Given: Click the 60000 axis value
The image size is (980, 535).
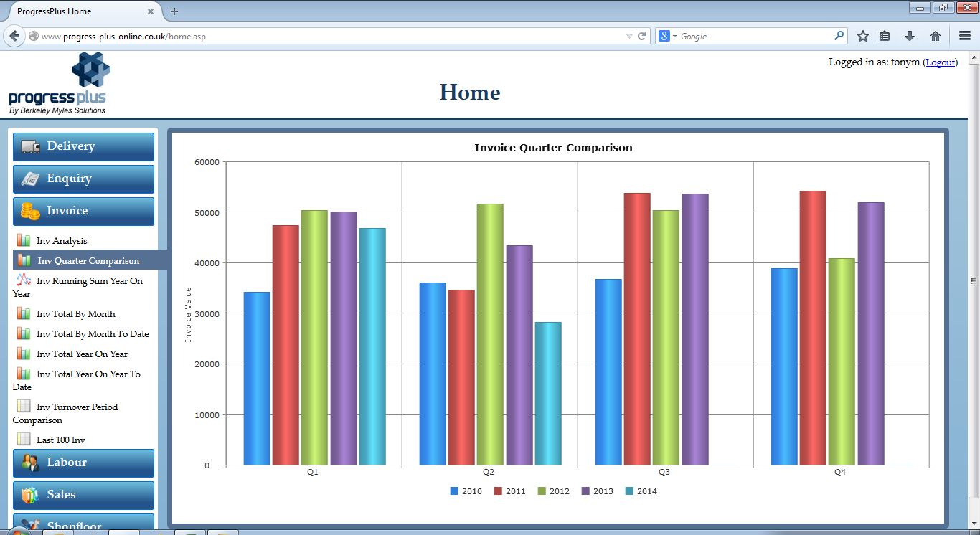Looking at the screenshot, I should pyautogui.click(x=207, y=162).
